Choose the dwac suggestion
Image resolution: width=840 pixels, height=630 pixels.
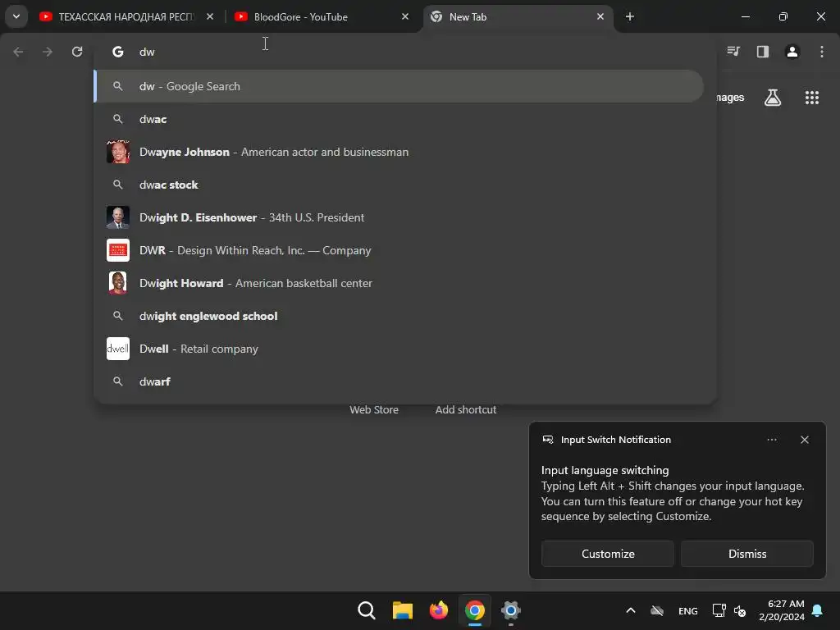pyautogui.click(x=399, y=119)
